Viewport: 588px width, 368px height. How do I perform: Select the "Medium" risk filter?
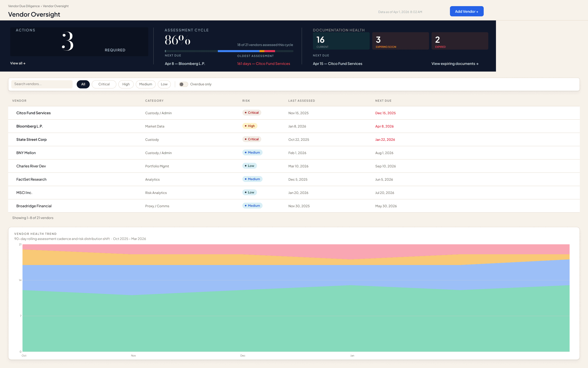(145, 84)
